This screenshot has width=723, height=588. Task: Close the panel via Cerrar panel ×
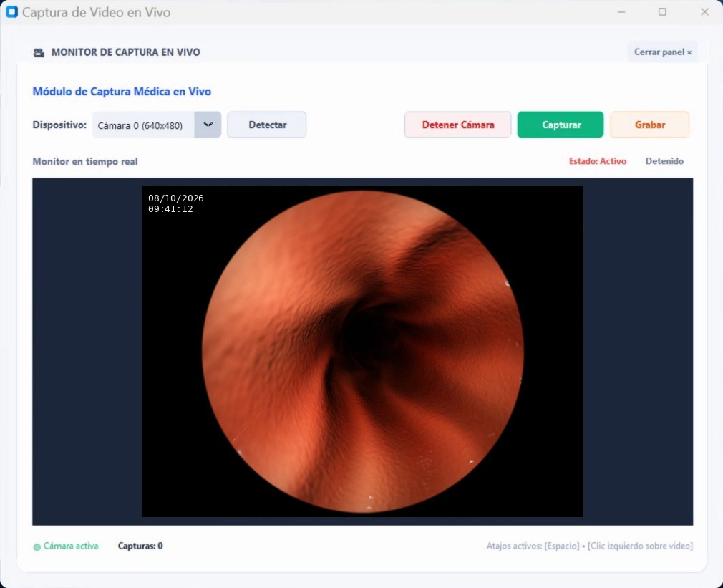click(662, 52)
